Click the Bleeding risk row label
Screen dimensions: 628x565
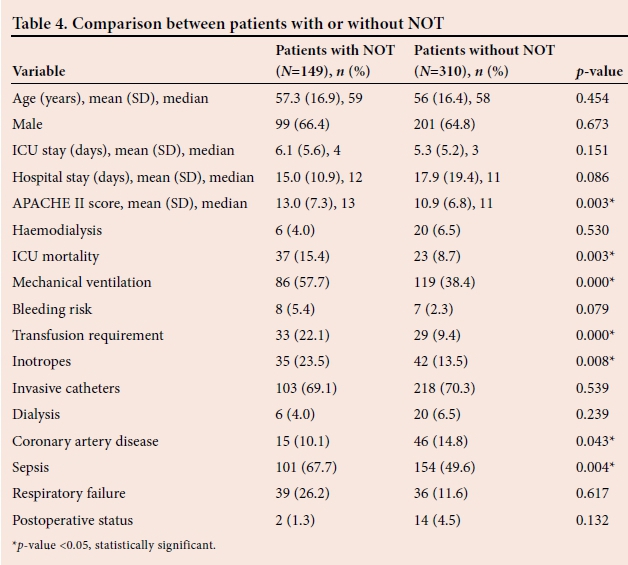[x=52, y=309]
